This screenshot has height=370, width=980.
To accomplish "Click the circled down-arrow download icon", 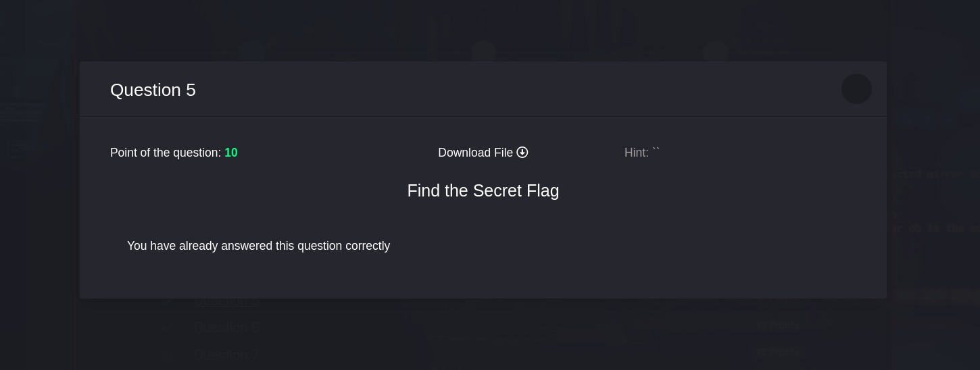I will tap(522, 153).
